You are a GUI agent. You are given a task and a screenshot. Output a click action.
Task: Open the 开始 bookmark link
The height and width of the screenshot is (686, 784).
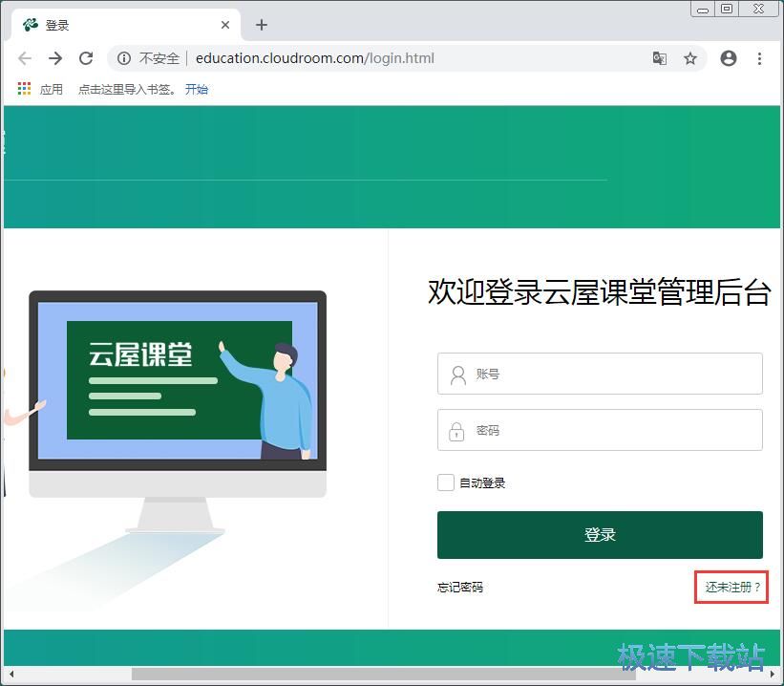[x=197, y=89]
